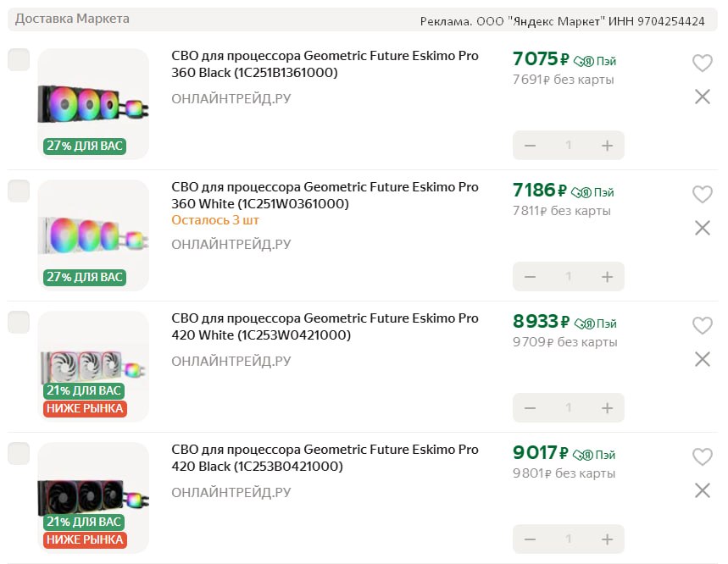Open Eskimo Pro 360 Black product title link
This screenshot has height=564, width=728.
[325, 64]
